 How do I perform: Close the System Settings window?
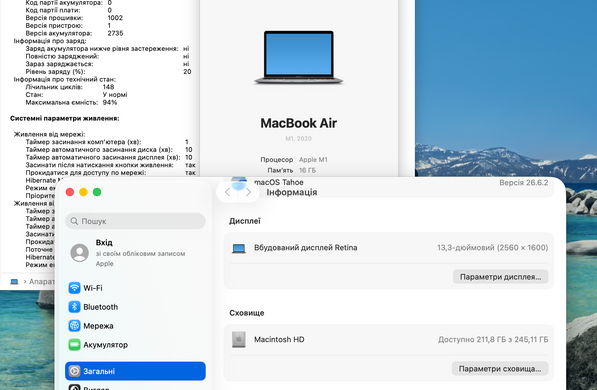point(70,192)
